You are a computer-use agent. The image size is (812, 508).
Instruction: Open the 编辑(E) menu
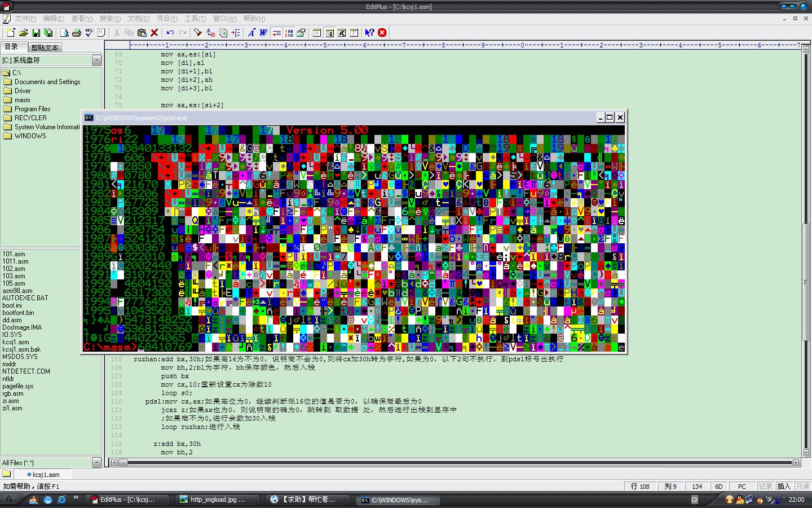coord(54,19)
